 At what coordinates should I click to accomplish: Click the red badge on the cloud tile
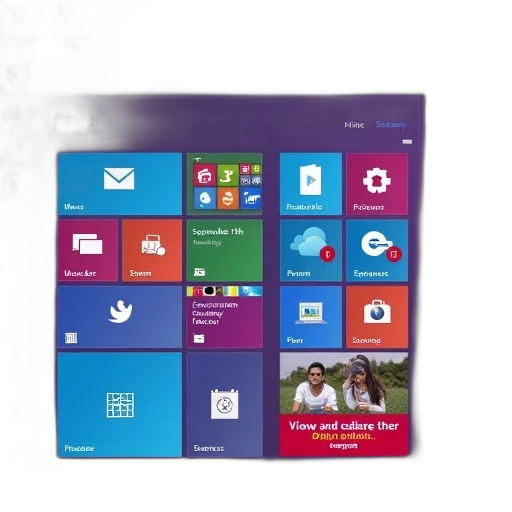point(328,254)
